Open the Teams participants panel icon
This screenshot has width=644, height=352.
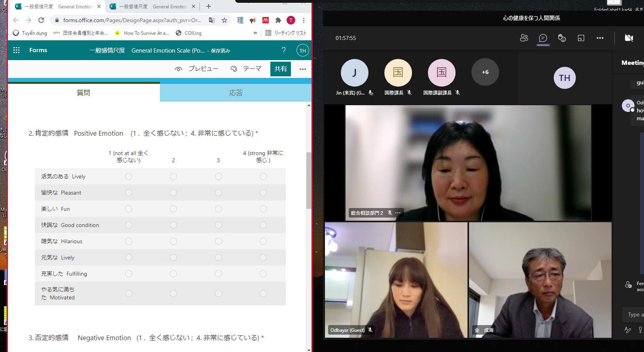click(524, 38)
